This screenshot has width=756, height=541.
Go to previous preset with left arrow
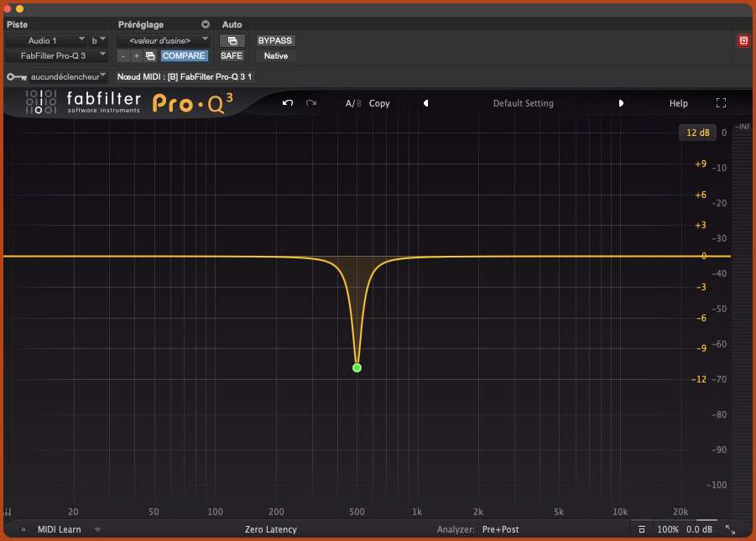click(x=425, y=103)
